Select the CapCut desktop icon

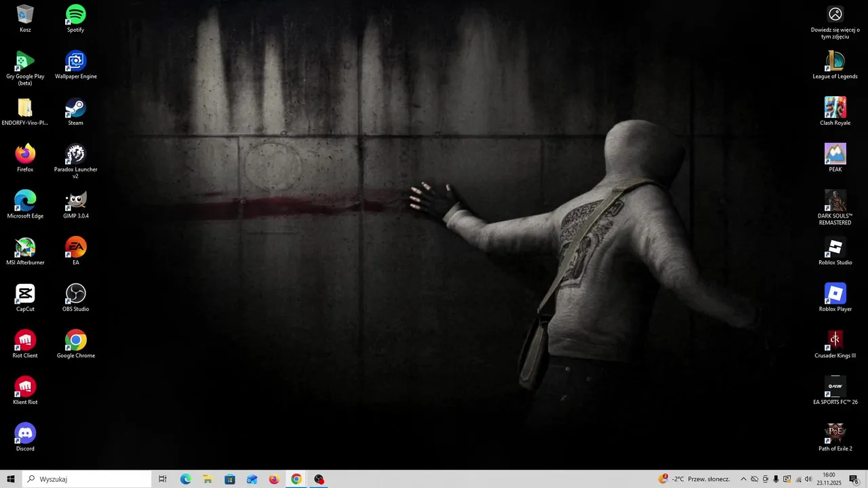click(x=25, y=298)
